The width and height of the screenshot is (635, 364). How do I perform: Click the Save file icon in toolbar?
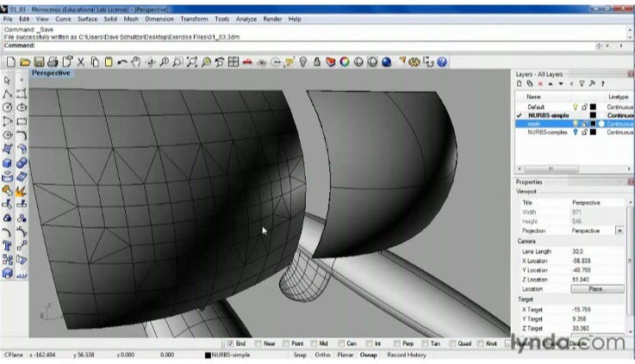pyautogui.click(x=39, y=62)
